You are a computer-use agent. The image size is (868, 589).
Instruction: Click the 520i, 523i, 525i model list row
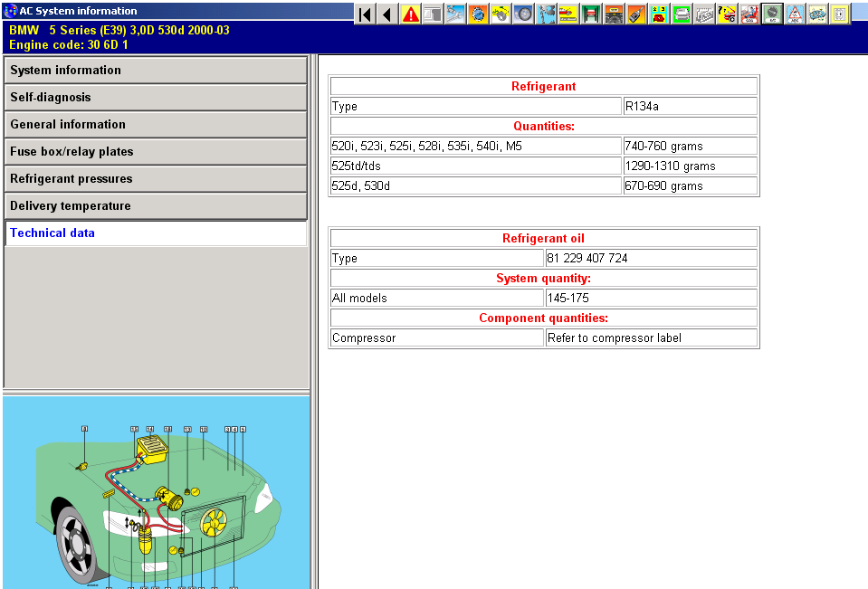point(476,147)
